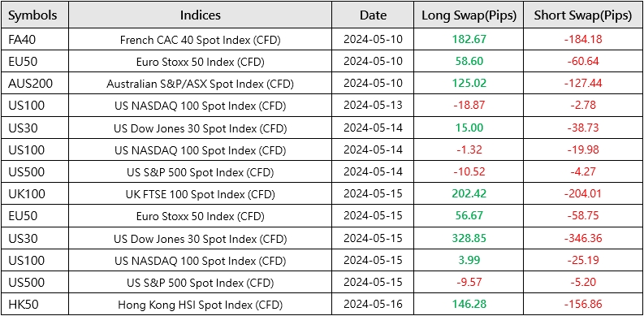Click the Date column header
The width and height of the screenshot is (644, 316).
(x=373, y=15)
